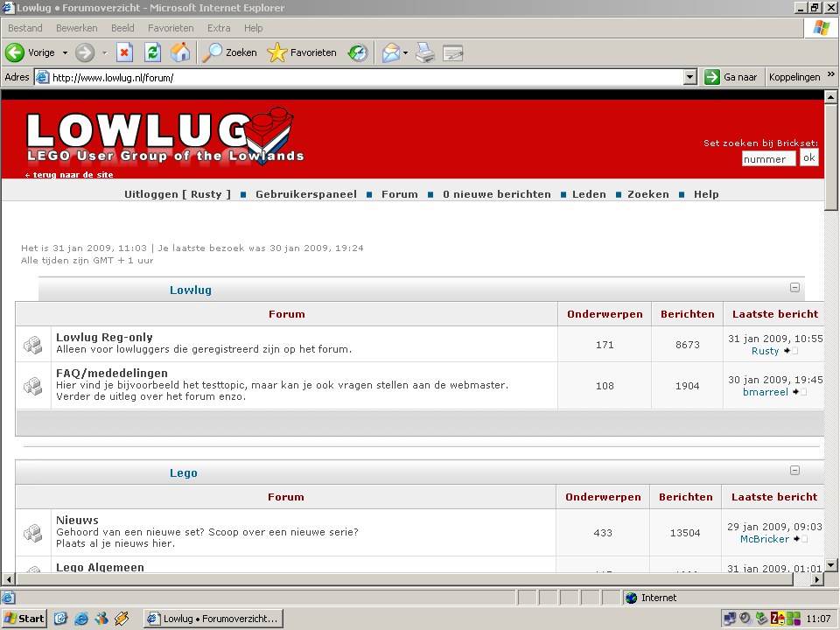Open the Bestand menu
The height and width of the screenshot is (630, 840).
[25, 28]
